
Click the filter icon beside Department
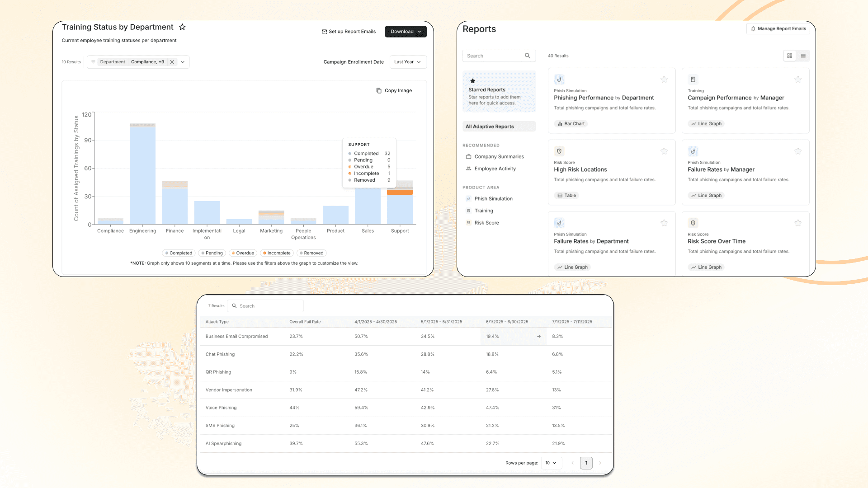(93, 62)
